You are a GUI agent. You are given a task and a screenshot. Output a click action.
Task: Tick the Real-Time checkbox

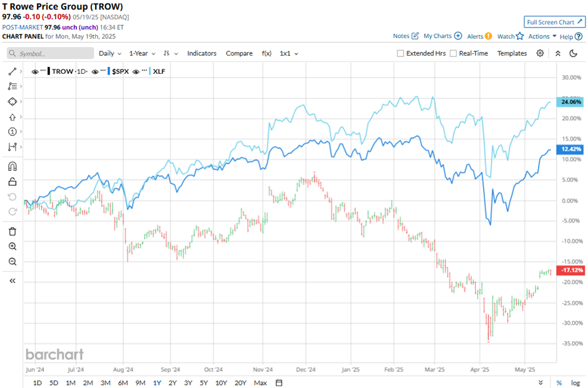click(453, 54)
